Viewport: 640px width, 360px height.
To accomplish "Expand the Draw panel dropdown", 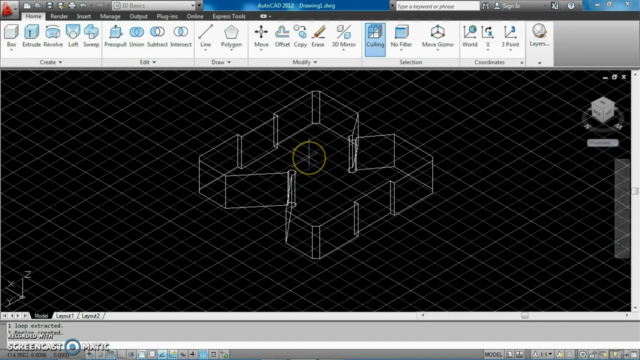I will pyautogui.click(x=221, y=62).
